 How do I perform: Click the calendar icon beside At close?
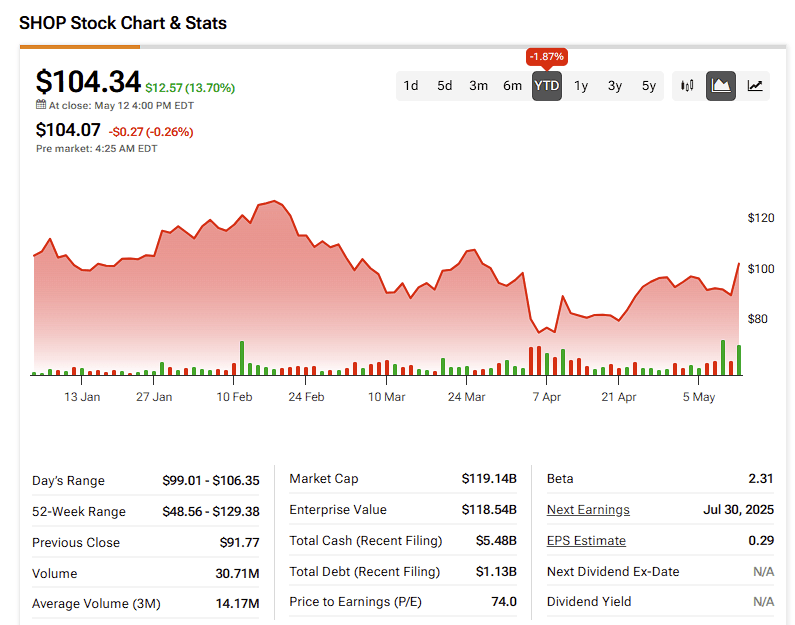tap(41, 105)
